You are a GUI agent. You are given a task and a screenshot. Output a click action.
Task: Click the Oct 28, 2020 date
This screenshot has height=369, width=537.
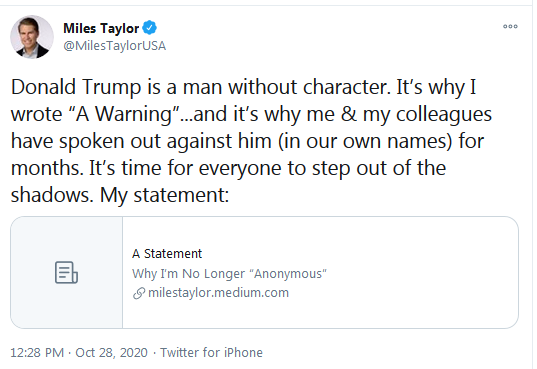(111, 353)
